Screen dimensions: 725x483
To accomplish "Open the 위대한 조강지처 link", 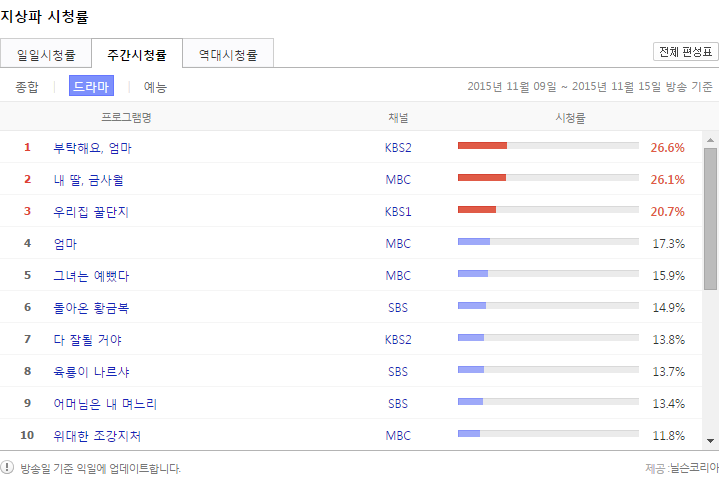I will click(97, 436).
